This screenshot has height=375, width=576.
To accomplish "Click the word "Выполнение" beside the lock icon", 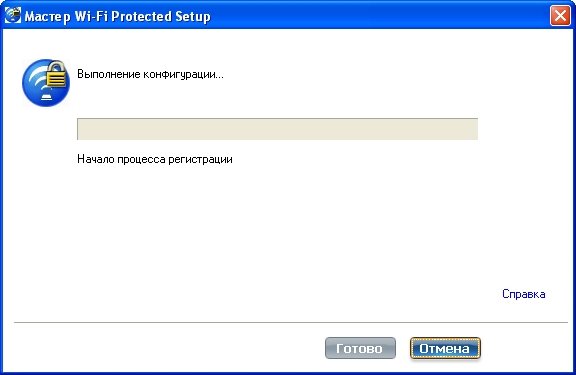I will (x=108, y=74).
